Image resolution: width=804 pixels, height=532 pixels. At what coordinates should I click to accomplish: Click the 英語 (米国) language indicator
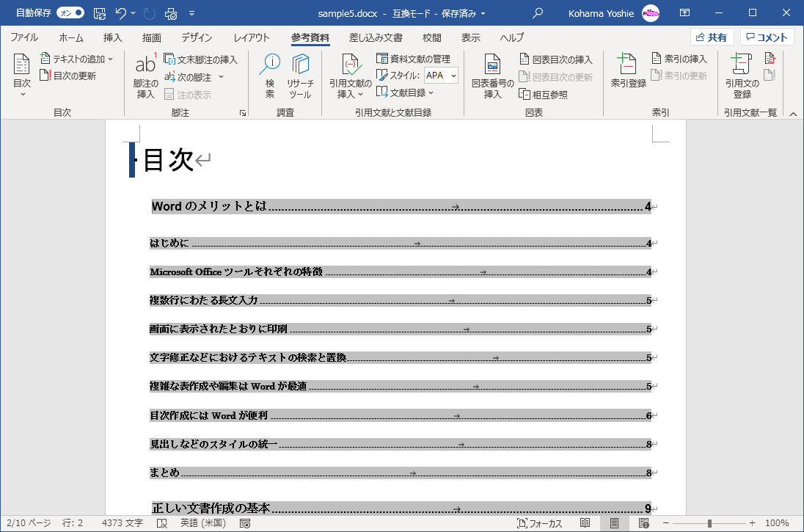tap(203, 523)
